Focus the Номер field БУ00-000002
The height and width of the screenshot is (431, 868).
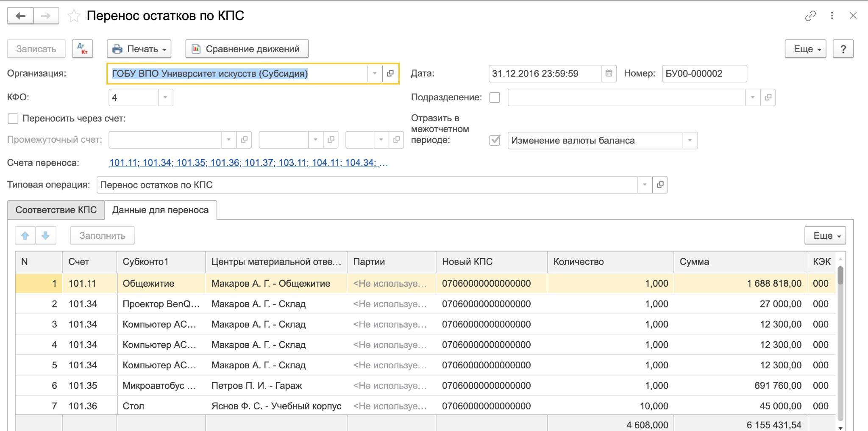(x=704, y=73)
